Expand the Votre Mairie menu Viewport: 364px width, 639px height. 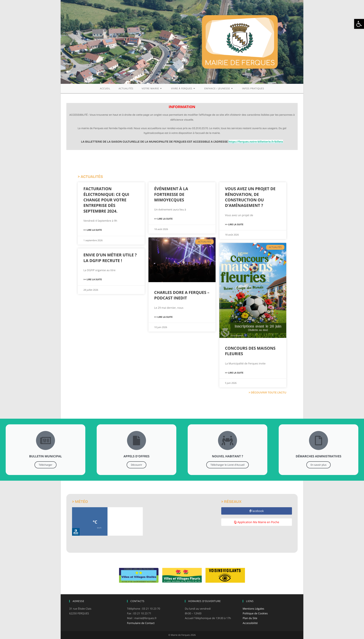[x=152, y=89]
